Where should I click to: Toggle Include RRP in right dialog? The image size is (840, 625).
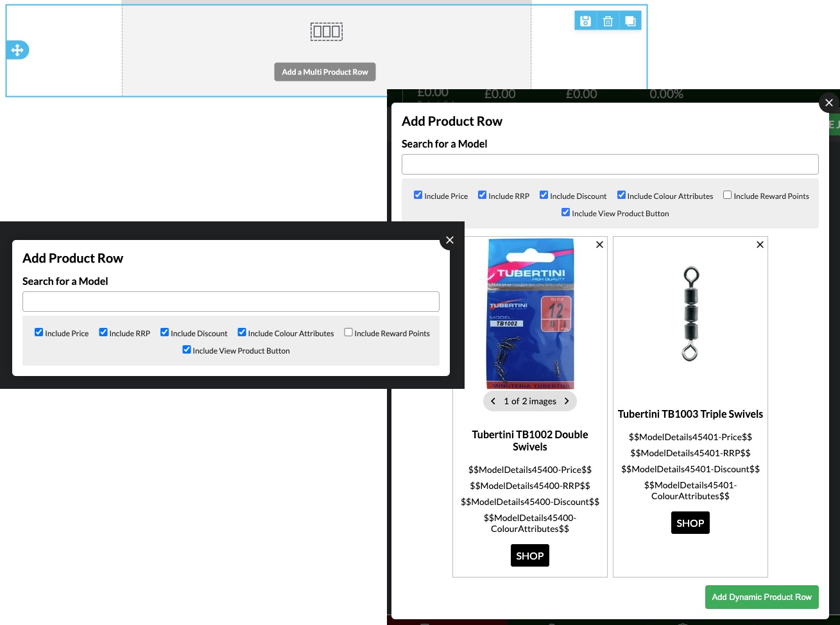(482, 195)
